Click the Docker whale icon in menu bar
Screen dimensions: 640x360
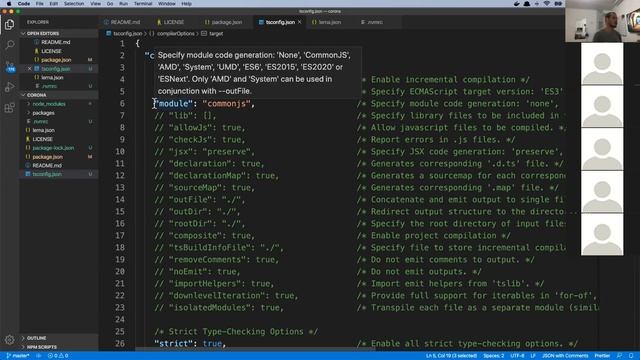pyautogui.click(x=517, y=4)
